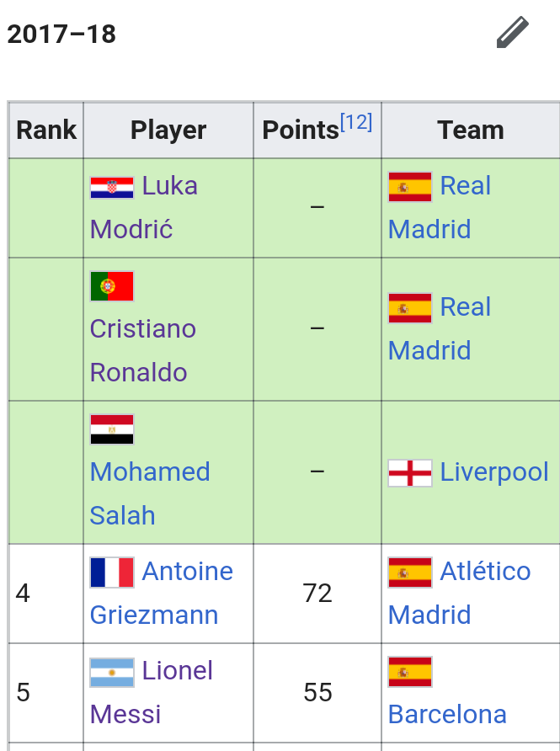Open the Liverpool team link
This screenshot has height=751, width=560.
tap(493, 472)
